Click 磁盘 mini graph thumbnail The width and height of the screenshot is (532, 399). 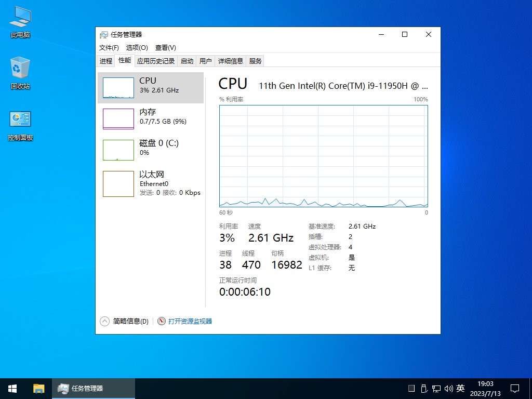point(118,150)
